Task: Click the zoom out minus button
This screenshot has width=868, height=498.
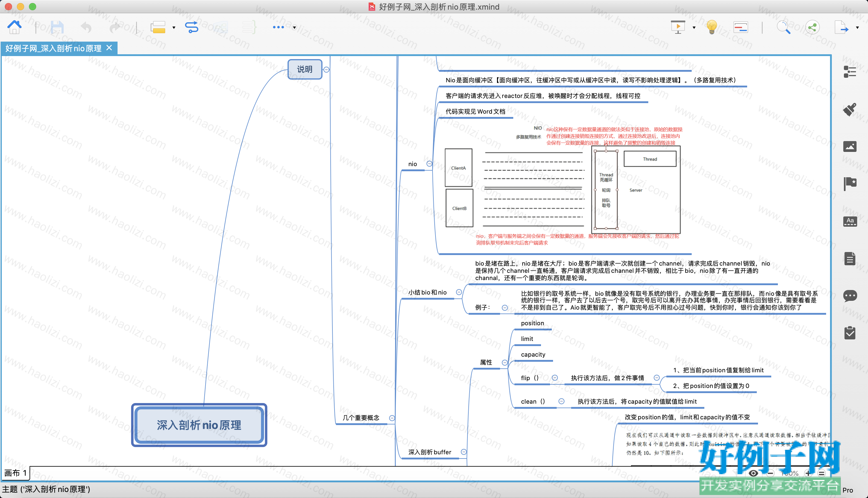Action: click(x=770, y=473)
